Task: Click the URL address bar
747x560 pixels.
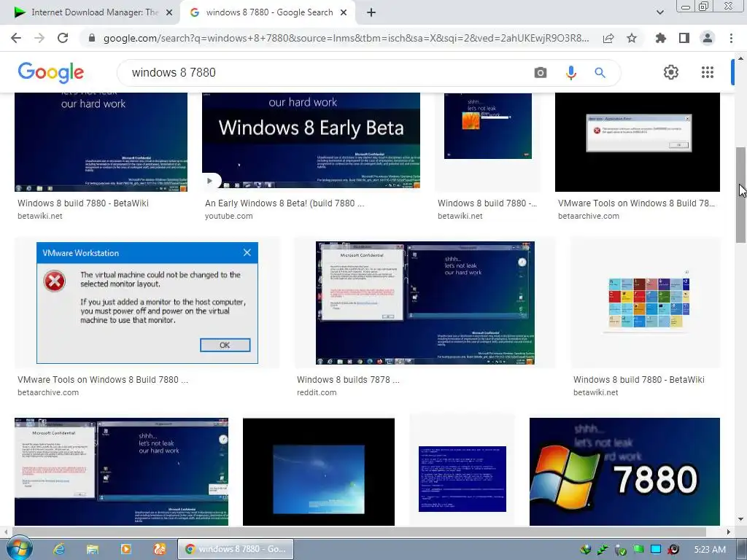Action: (346, 38)
